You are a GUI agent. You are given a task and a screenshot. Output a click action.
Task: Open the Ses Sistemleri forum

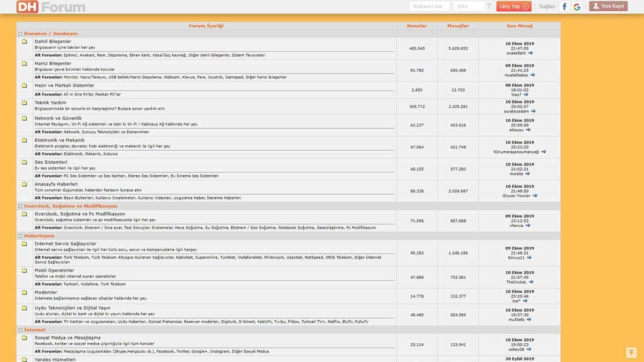[x=51, y=162]
